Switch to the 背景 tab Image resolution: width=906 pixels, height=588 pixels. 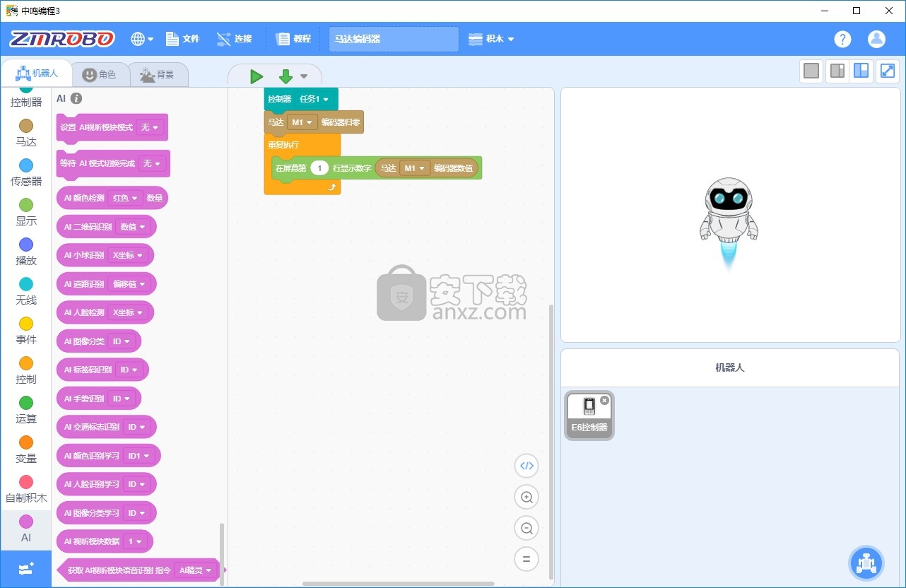[158, 74]
